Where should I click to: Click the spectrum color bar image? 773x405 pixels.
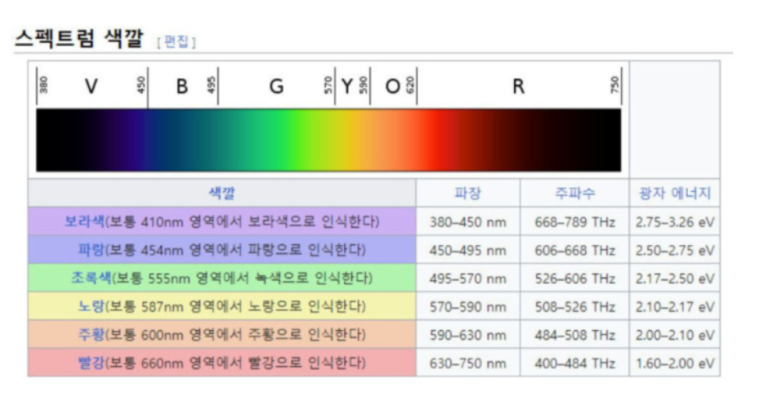(x=328, y=140)
